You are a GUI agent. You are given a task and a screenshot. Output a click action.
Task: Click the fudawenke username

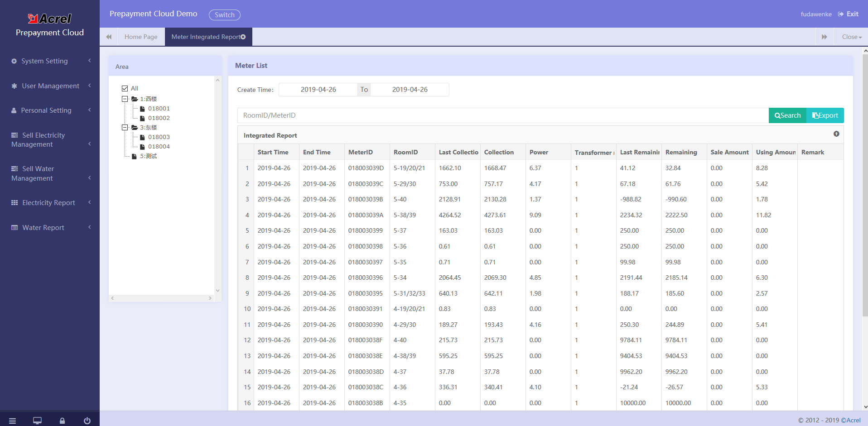click(816, 14)
